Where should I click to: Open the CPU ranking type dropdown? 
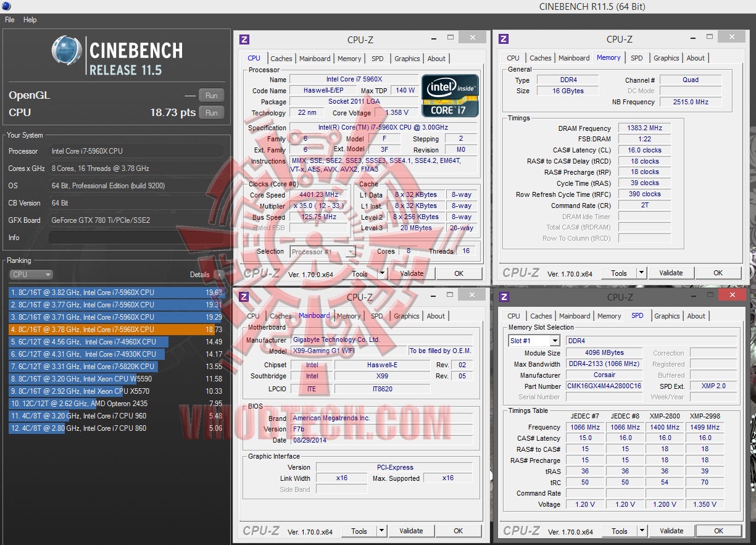[31, 275]
